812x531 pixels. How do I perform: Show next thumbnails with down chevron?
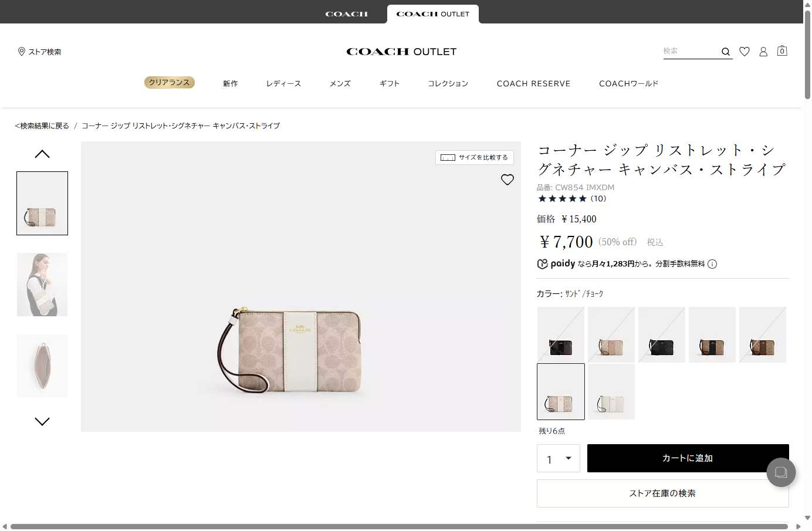coord(42,421)
